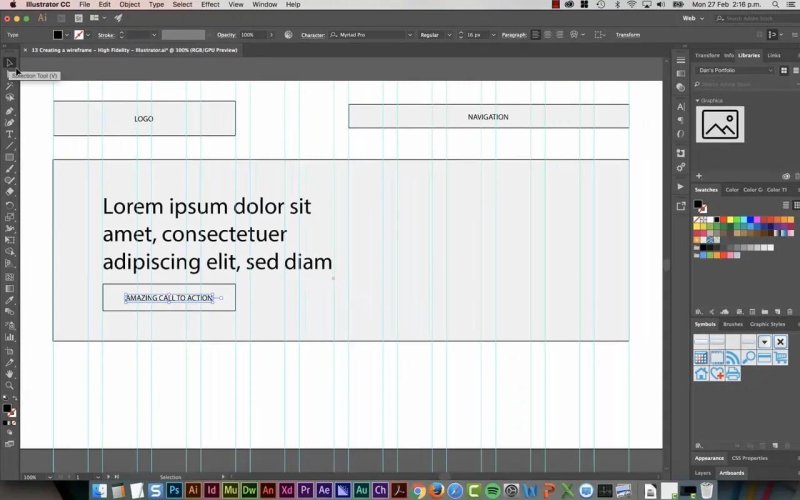Select the Paintbrush tool
Image resolution: width=800 pixels, height=500 pixels.
(x=9, y=169)
